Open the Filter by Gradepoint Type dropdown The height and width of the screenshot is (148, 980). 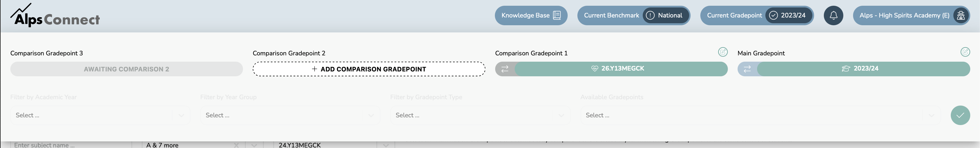click(480, 115)
